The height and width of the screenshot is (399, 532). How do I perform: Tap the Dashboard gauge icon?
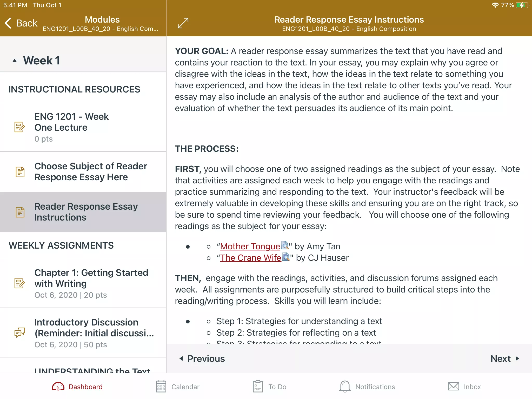coord(58,387)
